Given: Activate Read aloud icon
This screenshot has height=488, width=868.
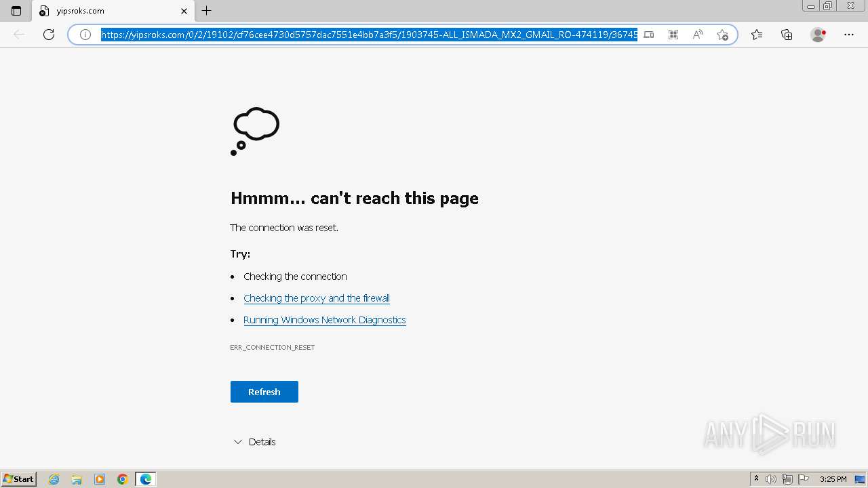Looking at the screenshot, I should 698,35.
